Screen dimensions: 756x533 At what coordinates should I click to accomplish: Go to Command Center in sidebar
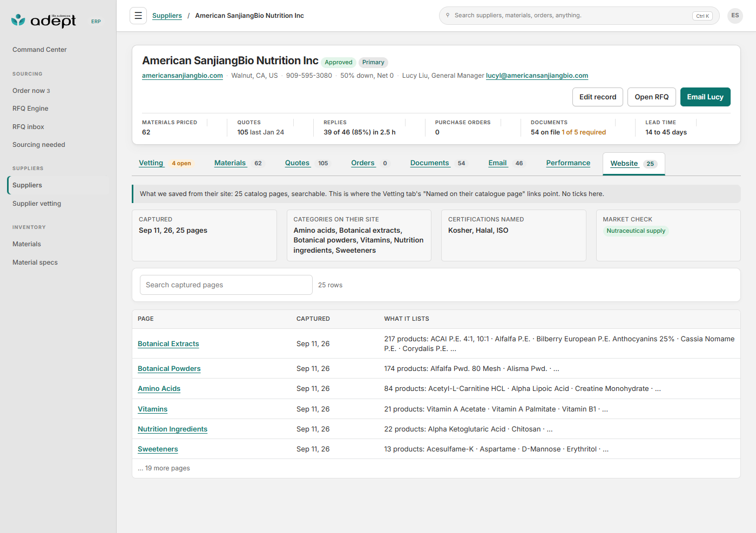[39, 50]
